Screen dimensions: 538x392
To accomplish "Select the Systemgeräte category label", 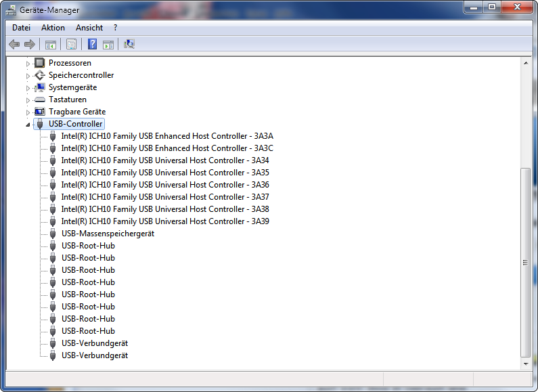I will [72, 87].
